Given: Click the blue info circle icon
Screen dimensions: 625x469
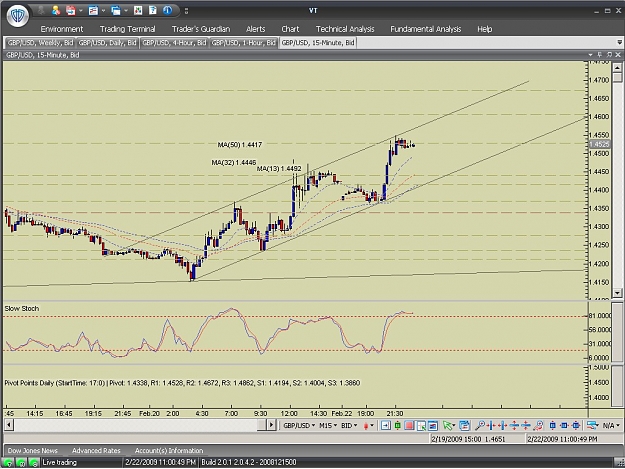Looking at the screenshot, I should pyautogui.click(x=167, y=10).
